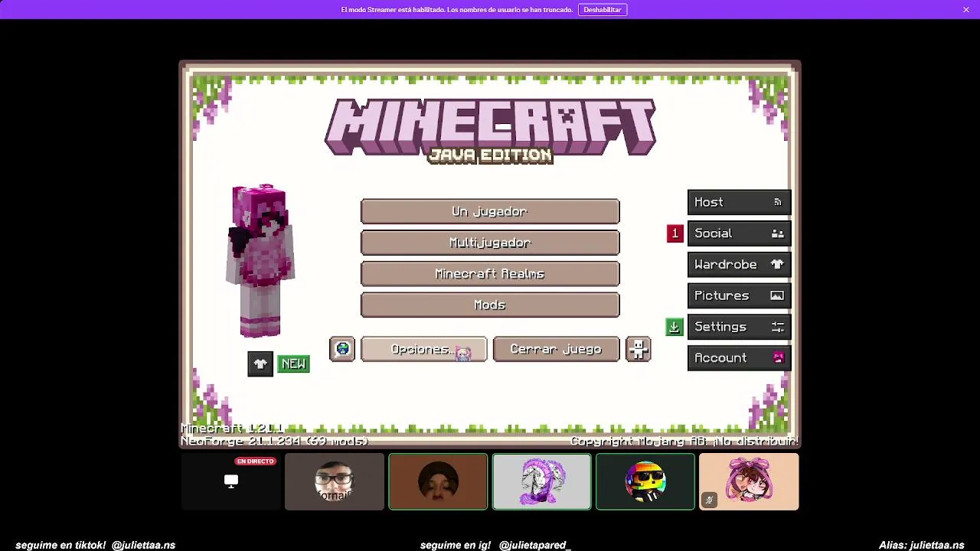Open the language selection globe icon
The height and width of the screenshot is (551, 980).
[x=342, y=349]
